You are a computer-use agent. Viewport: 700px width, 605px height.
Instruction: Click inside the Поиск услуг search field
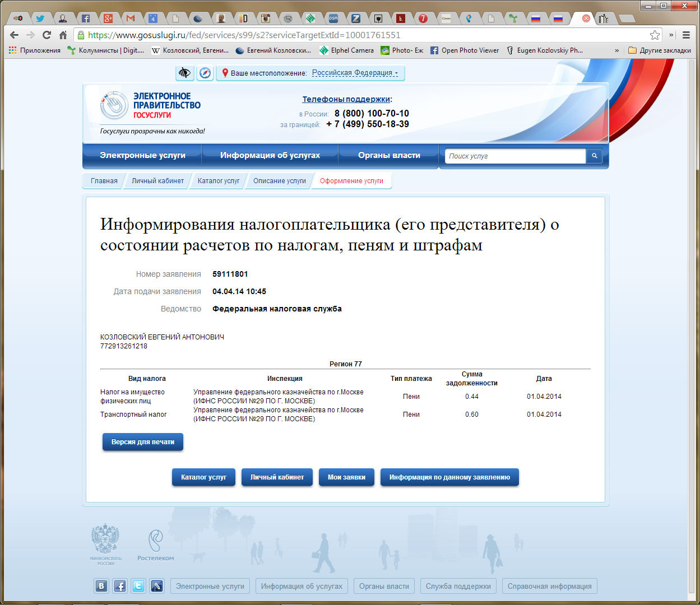click(x=515, y=156)
